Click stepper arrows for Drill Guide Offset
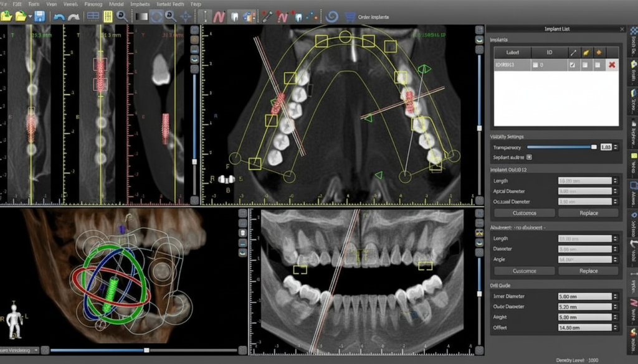The height and width of the screenshot is (364, 638). coord(616,327)
